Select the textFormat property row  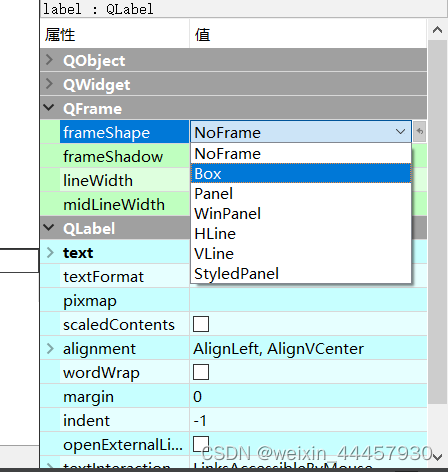(x=115, y=276)
